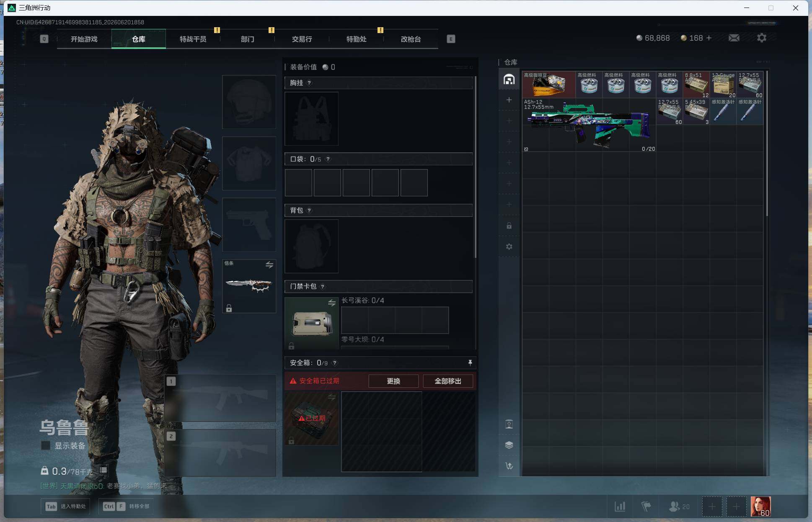
Task: Pin the safe box panel
Action: [x=470, y=363]
